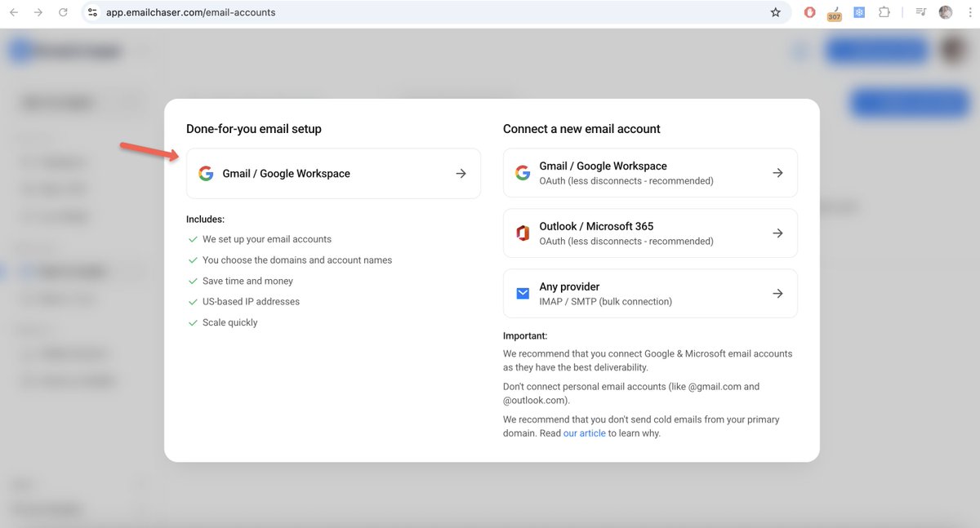Click 'Save time and money' list item
Viewport: 980px width, 528px height.
pyautogui.click(x=247, y=281)
